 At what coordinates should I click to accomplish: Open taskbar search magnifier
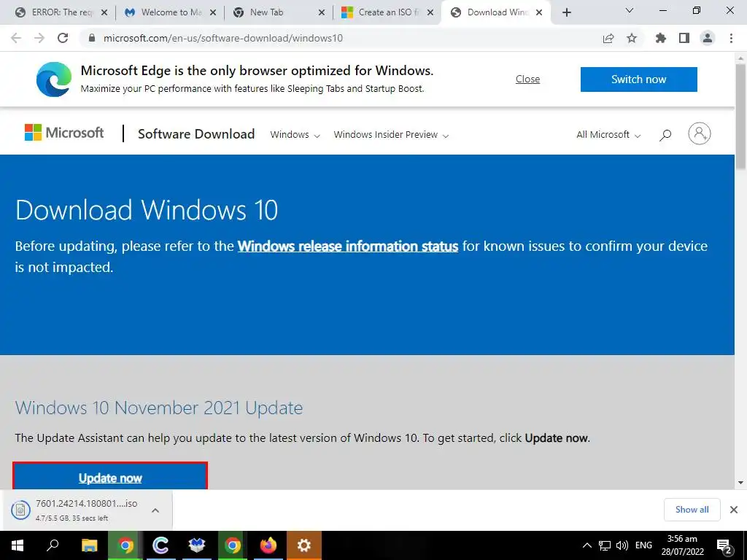(x=53, y=545)
